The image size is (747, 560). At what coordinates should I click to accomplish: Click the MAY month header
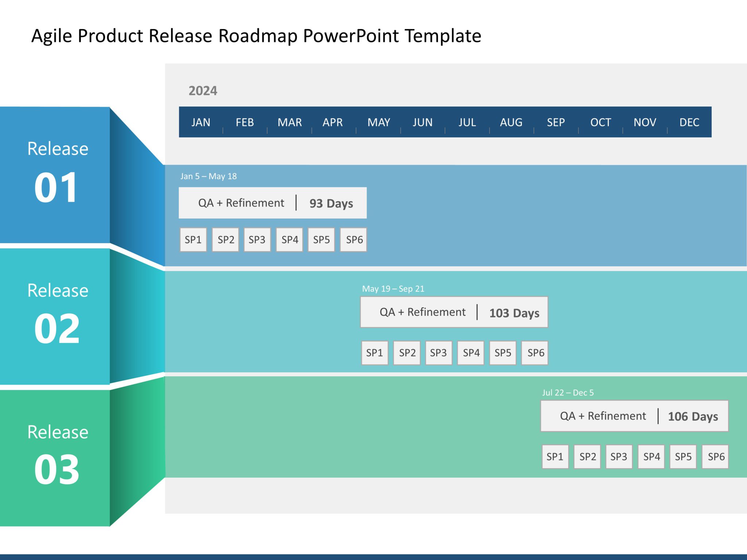(379, 122)
